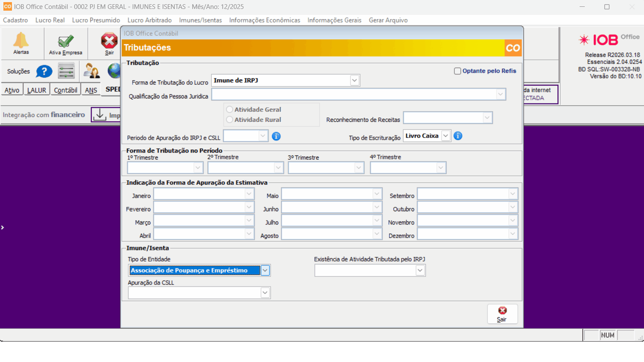The image size is (644, 362).
Task: Click info icon beside Tipo de Escrituração
Action: (x=458, y=136)
